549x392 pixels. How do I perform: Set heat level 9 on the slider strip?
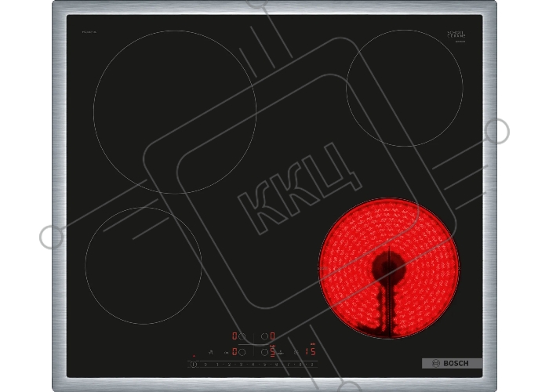click(x=312, y=365)
